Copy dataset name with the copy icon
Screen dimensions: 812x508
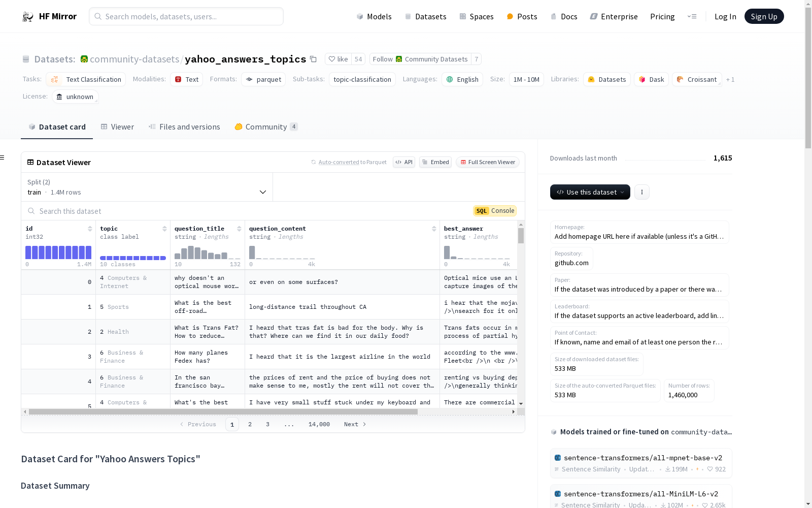(x=313, y=59)
